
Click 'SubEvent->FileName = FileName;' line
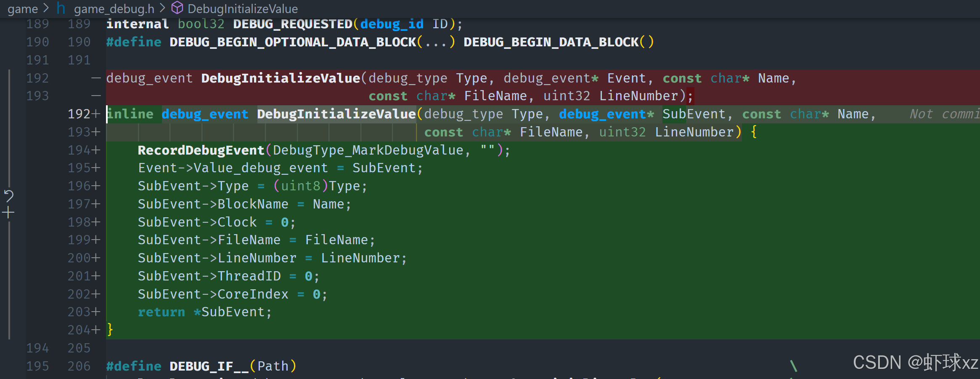tap(256, 240)
